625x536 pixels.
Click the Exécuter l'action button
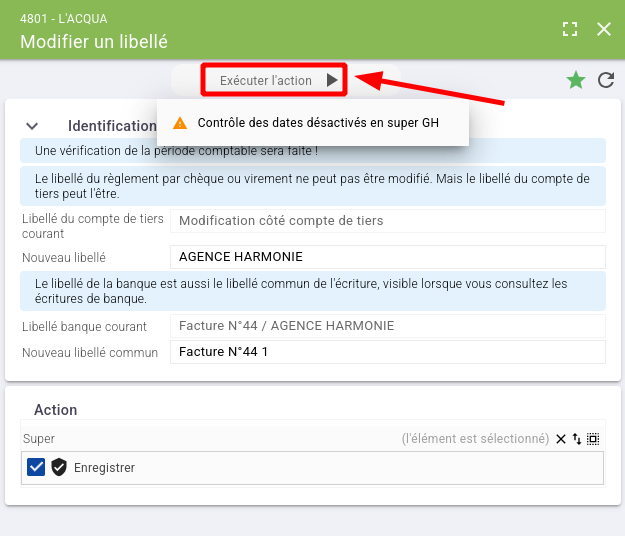click(274, 80)
